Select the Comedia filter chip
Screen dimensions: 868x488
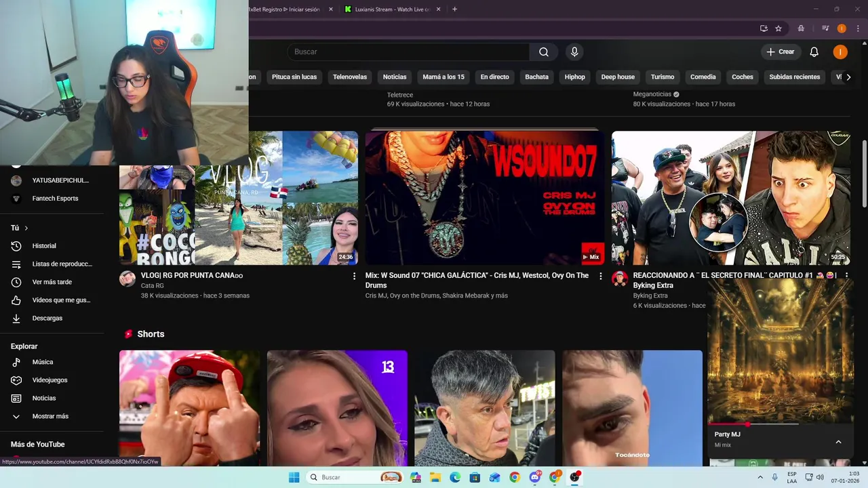point(703,77)
